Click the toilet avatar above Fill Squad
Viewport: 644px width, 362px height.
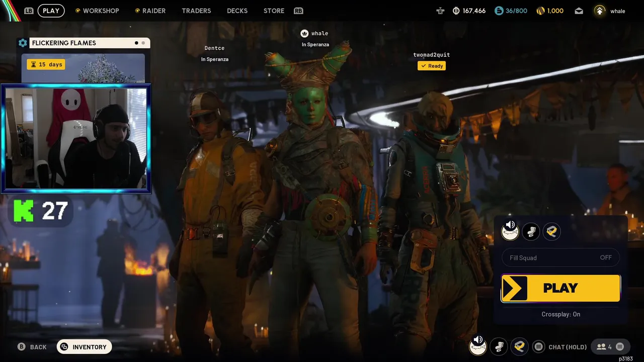point(531,231)
